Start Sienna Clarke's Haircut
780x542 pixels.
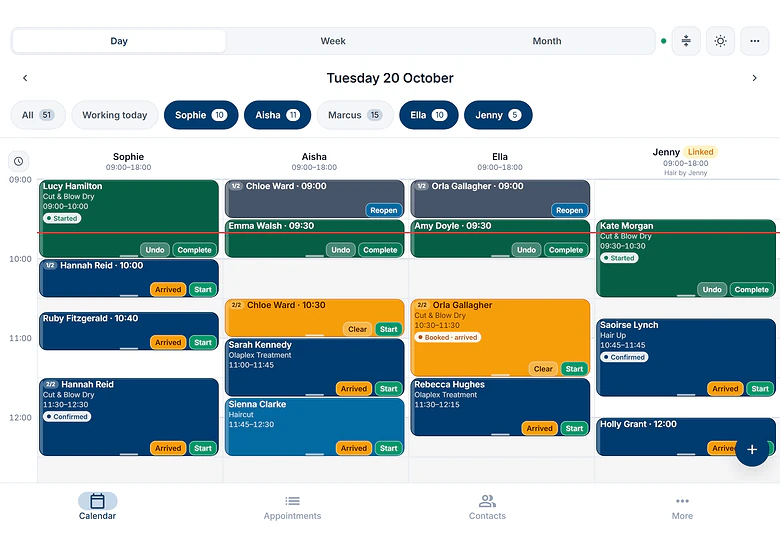coord(389,448)
